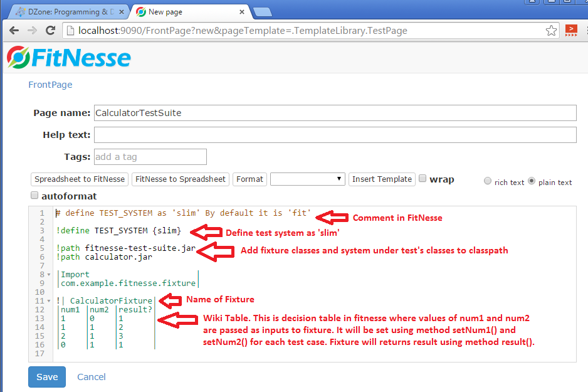588x392 pixels.
Task: Tick the autoformat checkbox
Action: coord(34,195)
